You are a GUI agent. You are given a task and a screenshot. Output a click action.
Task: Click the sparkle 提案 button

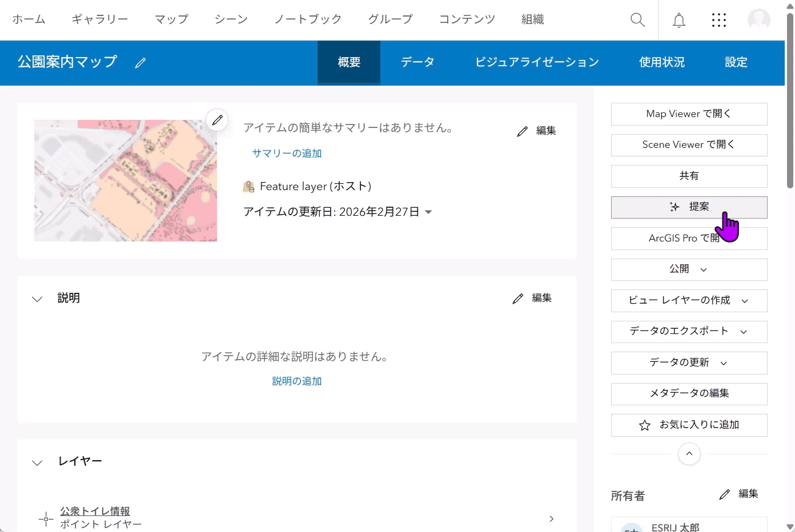(x=689, y=207)
